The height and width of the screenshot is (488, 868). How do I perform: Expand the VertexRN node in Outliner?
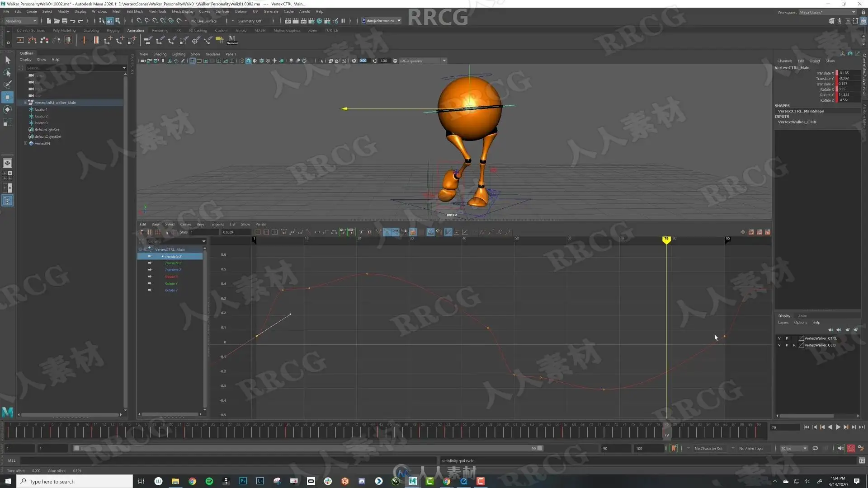(25, 143)
